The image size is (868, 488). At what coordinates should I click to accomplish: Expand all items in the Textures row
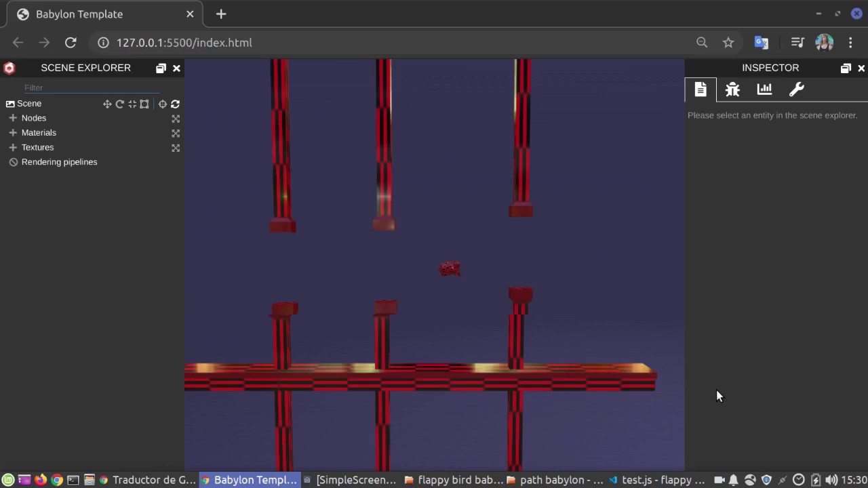(176, 148)
